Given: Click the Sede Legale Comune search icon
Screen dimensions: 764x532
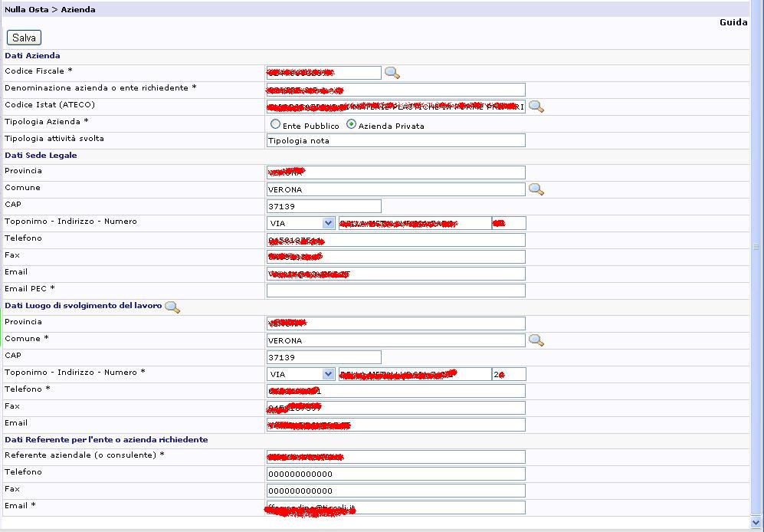Looking at the screenshot, I should 536,189.
